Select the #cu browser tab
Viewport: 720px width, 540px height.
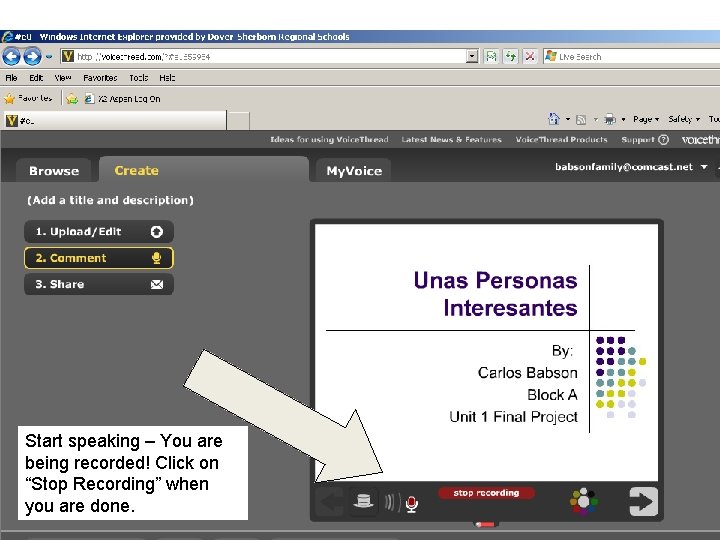[x=115, y=121]
